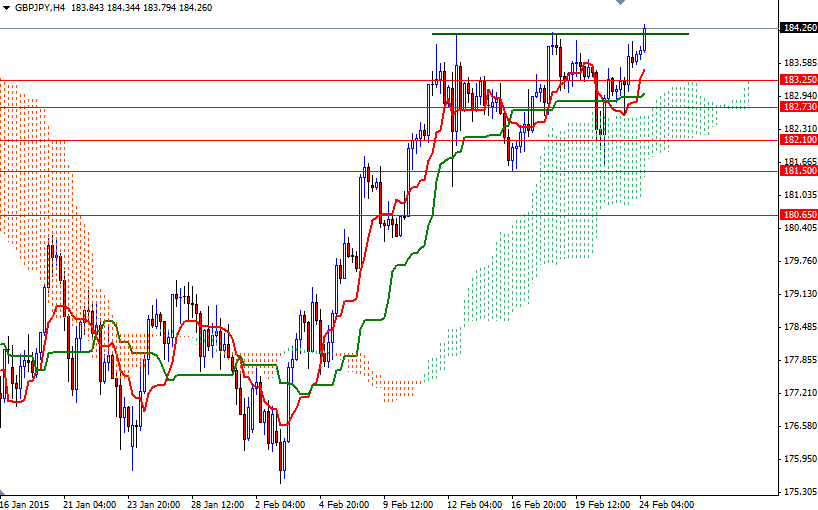
Task: Click the red 182.100 price level label
Action: click(x=798, y=140)
